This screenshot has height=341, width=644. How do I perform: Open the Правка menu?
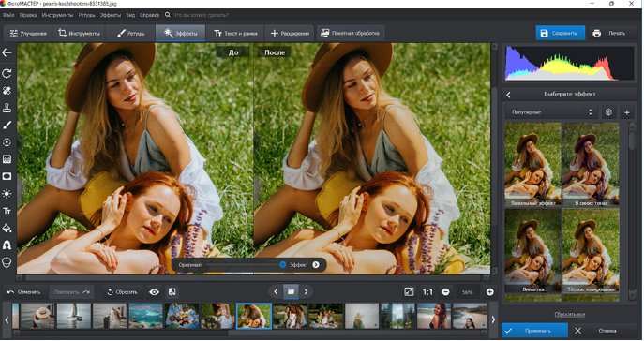28,15
